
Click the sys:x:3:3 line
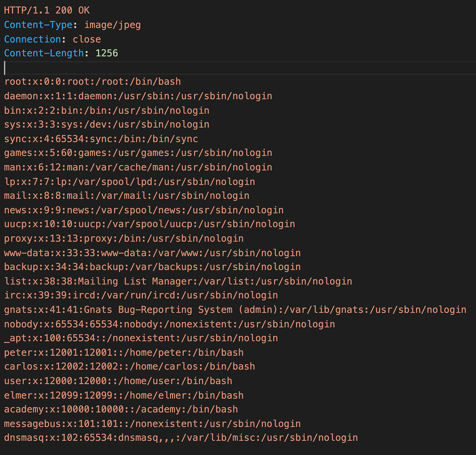coord(107,125)
